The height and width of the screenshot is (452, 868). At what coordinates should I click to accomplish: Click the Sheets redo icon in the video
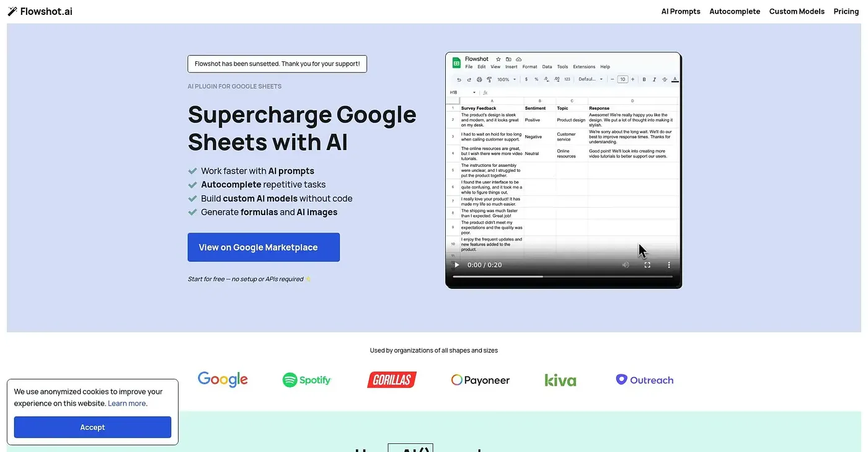click(469, 79)
